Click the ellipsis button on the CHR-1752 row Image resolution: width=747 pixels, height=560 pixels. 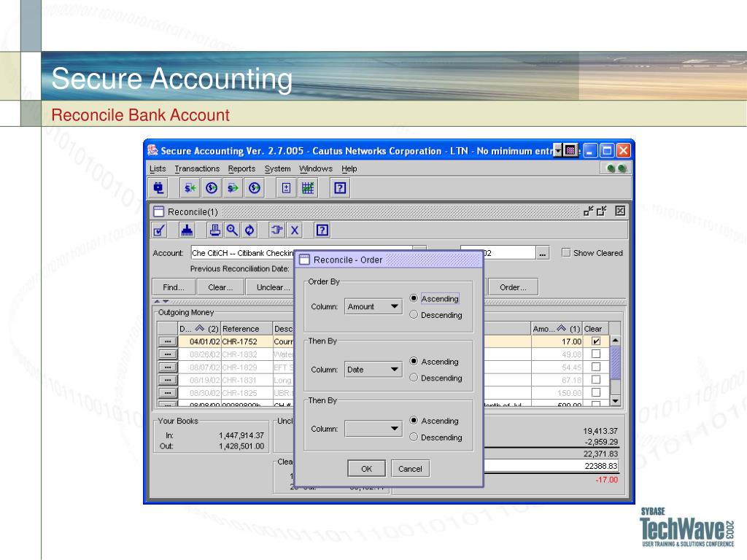[x=167, y=342]
